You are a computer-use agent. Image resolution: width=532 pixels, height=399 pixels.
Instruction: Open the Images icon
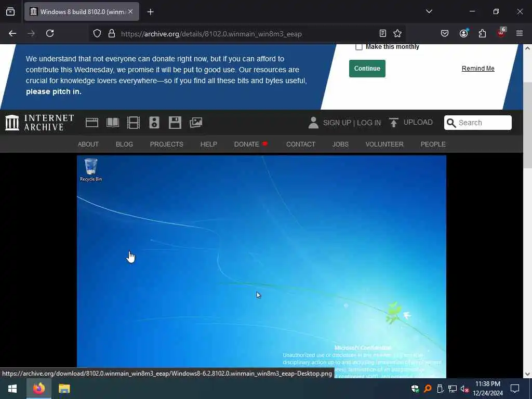click(x=196, y=123)
